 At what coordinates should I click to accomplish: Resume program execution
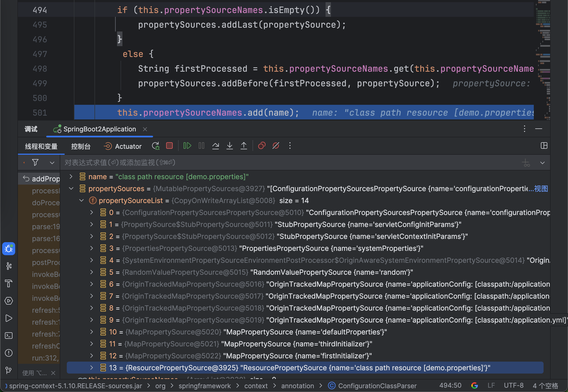[187, 146]
